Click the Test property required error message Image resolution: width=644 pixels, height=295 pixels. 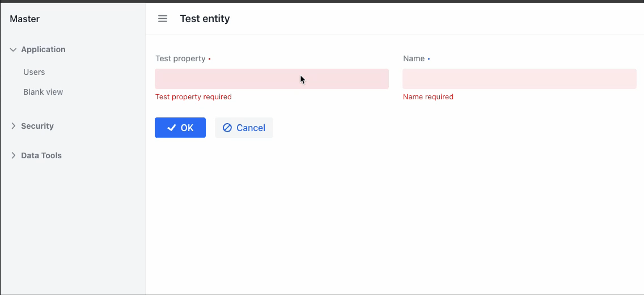point(193,97)
